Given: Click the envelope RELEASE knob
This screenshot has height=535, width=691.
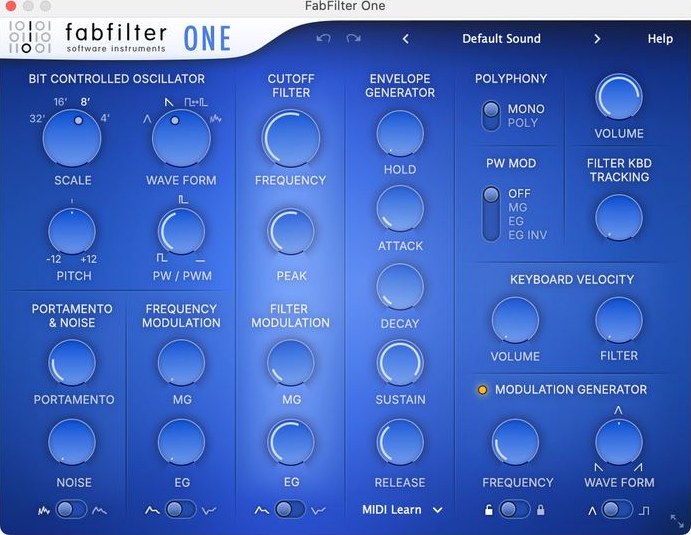Looking at the screenshot, I should click(400, 442).
